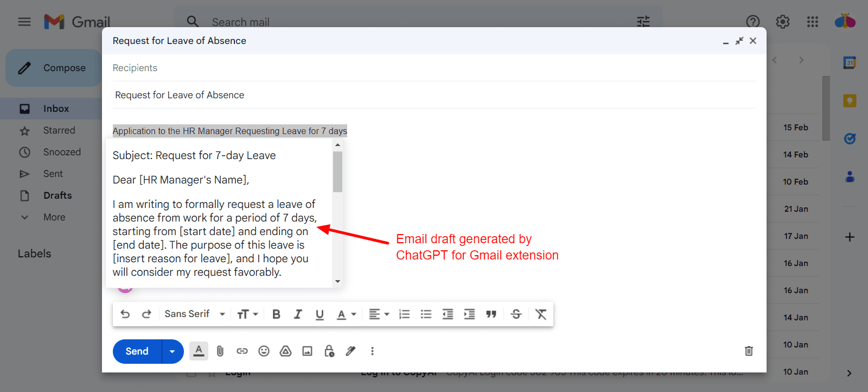The width and height of the screenshot is (868, 392).
Task: Insert a link in the email
Action: point(242,351)
